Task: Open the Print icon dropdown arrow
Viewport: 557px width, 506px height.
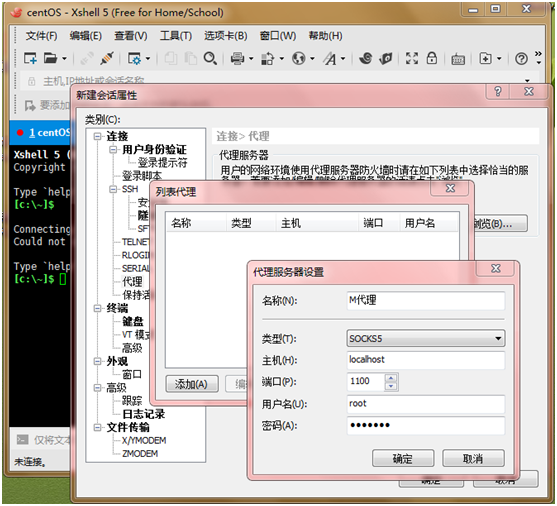Action: (x=251, y=58)
